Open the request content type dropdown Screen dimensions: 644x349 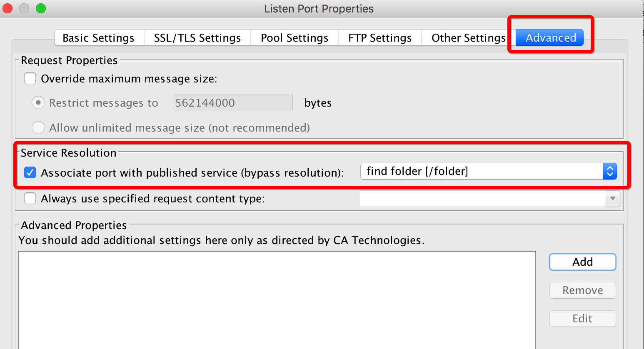point(612,199)
